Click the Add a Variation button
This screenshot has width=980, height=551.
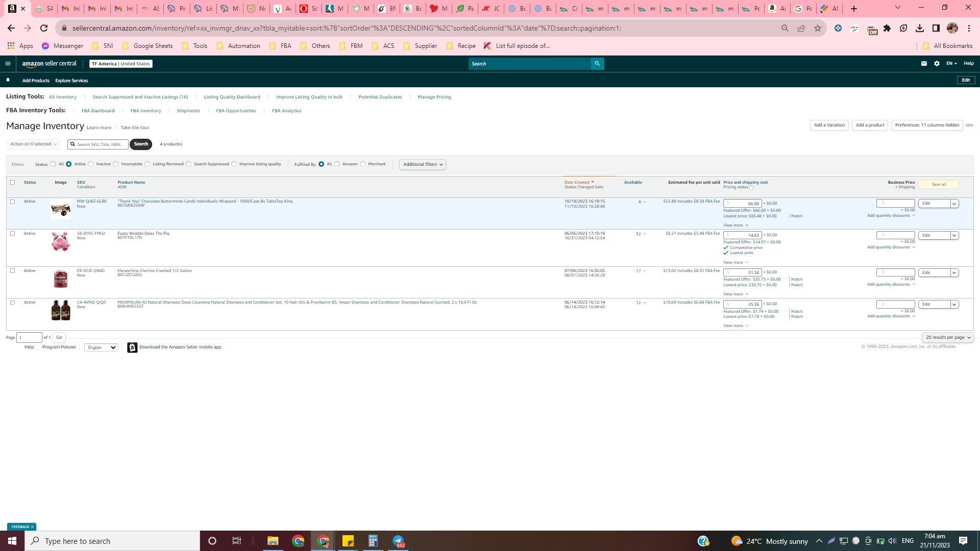pyautogui.click(x=829, y=125)
